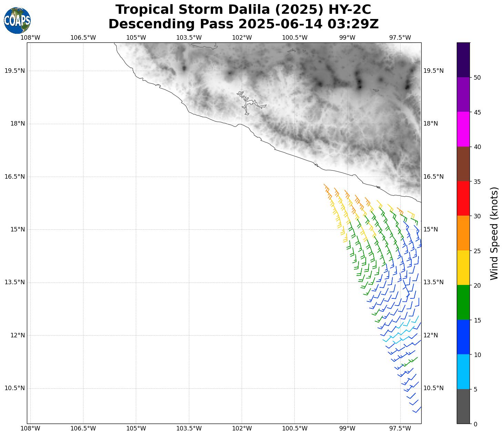Viewport: 504px width, 436px height.
Task: Click the light blue 5-10 knot colorbar band
Action: 463,371
